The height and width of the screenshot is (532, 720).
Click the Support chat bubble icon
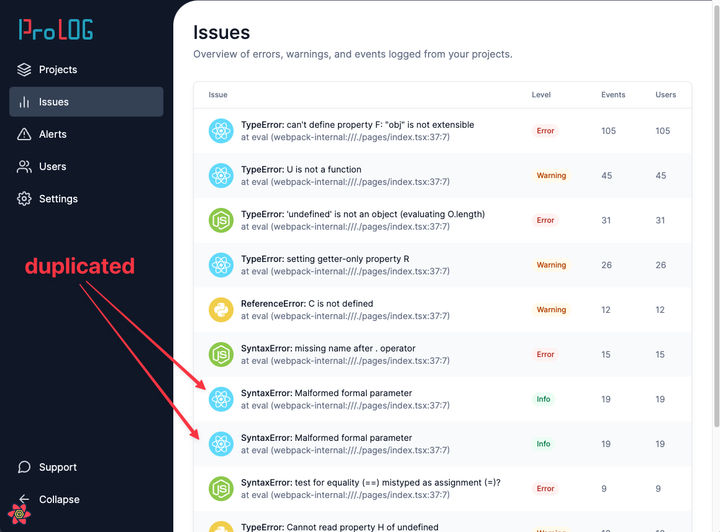[x=25, y=467]
